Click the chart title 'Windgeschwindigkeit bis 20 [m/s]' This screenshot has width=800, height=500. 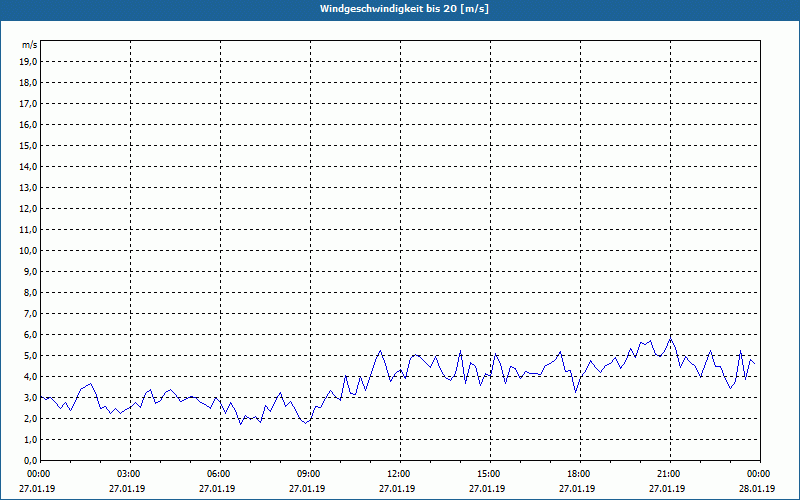404,9
